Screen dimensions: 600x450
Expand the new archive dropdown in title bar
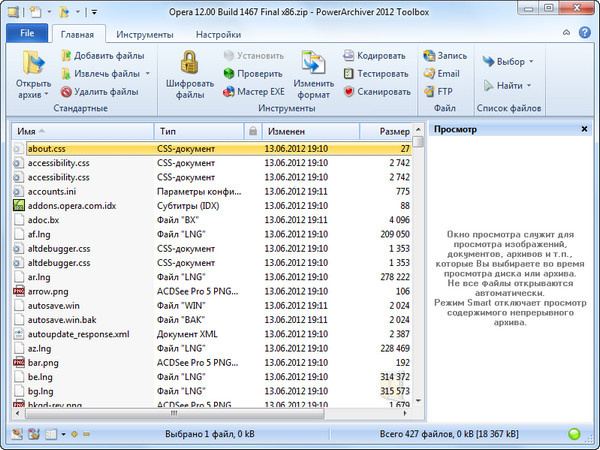click(49, 12)
